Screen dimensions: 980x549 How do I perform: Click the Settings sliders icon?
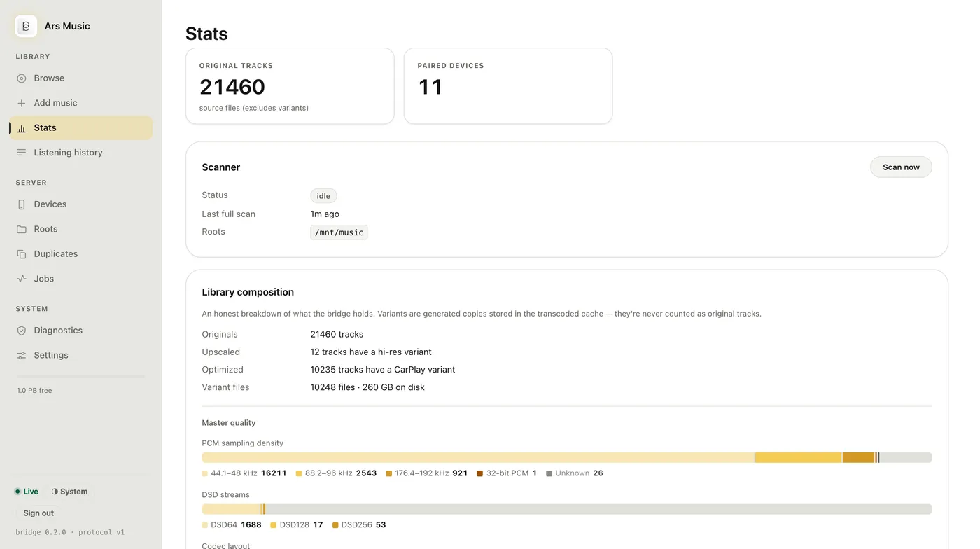(22, 355)
